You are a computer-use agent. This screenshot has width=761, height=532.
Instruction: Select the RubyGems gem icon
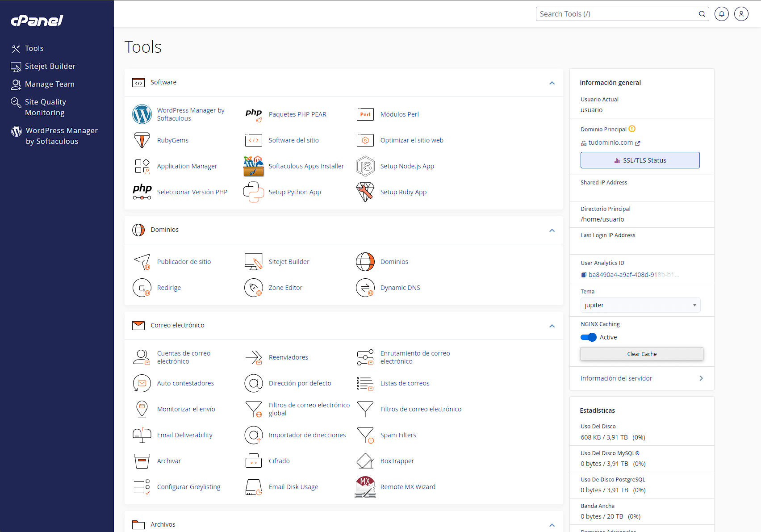click(142, 140)
